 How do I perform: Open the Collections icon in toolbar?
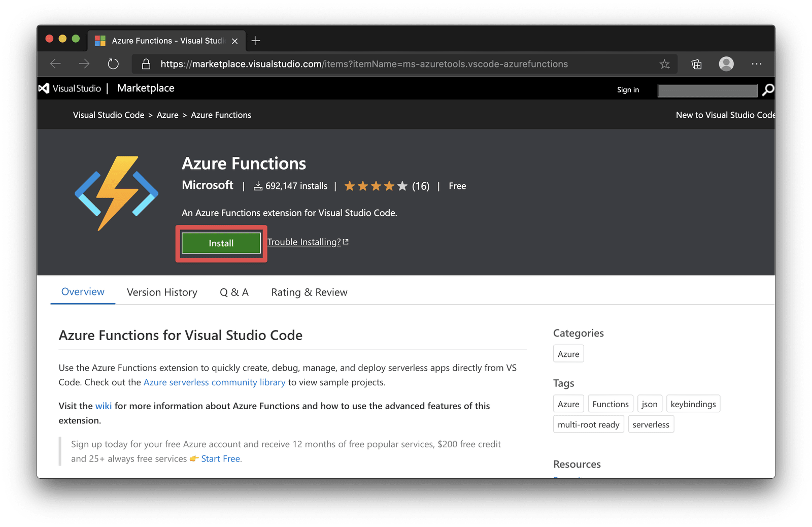click(696, 64)
